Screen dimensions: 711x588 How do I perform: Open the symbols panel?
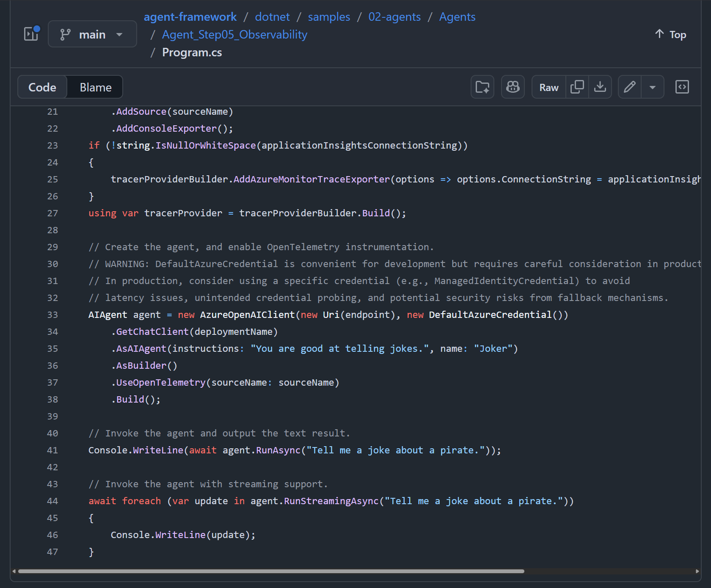click(682, 87)
